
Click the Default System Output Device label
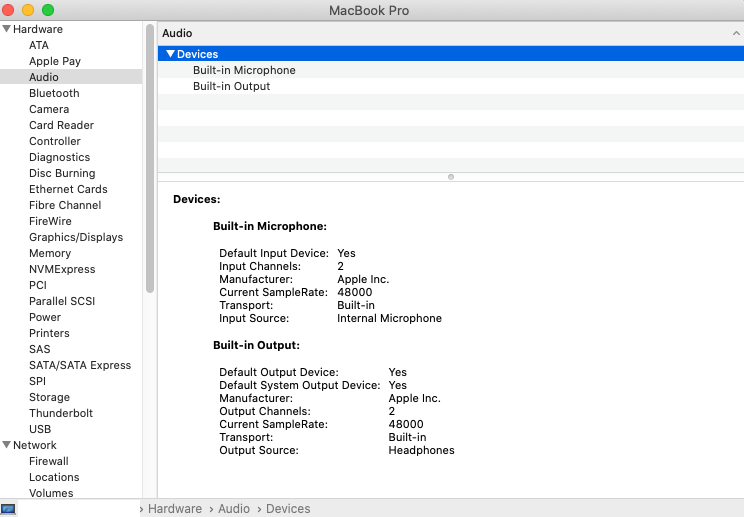[300, 385]
